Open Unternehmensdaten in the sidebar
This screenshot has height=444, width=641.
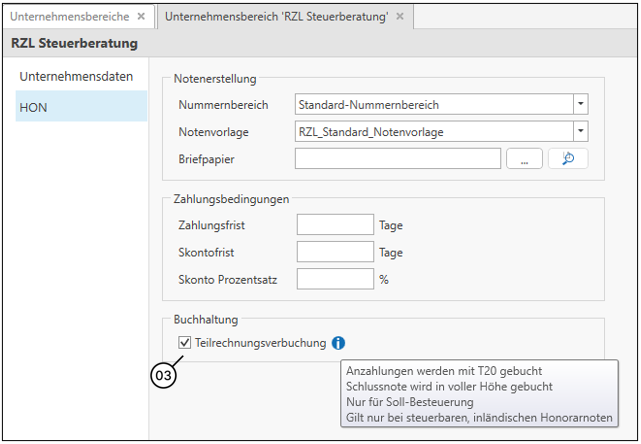76,77
